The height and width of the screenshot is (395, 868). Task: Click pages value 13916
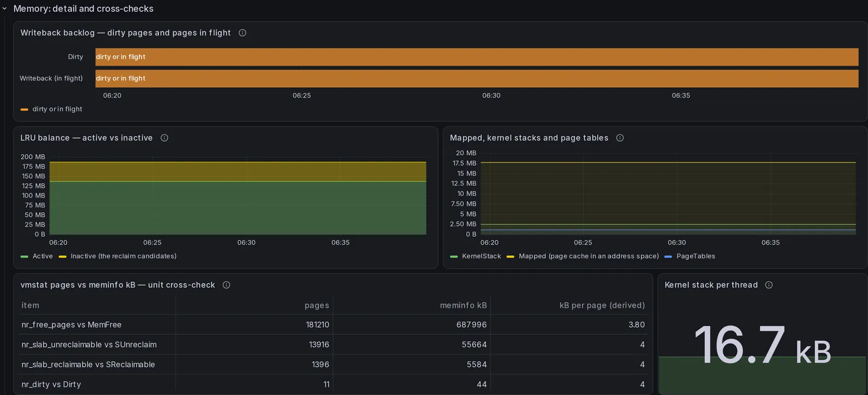click(x=319, y=345)
